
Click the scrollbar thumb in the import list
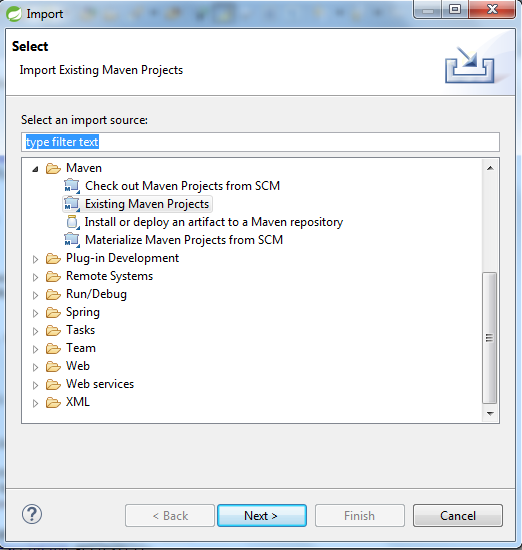click(490, 338)
